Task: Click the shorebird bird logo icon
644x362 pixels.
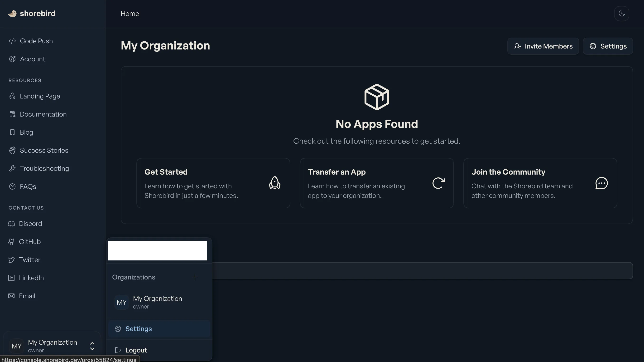Action: pyautogui.click(x=12, y=14)
